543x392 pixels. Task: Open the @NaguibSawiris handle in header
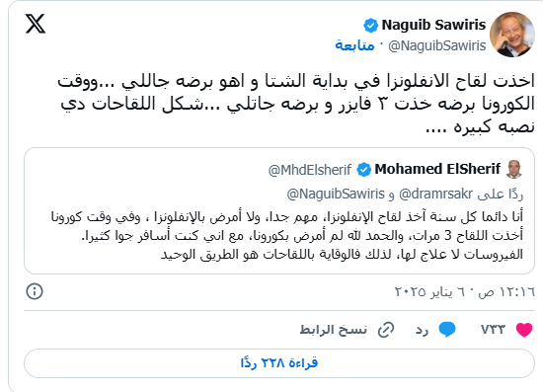click(x=437, y=45)
